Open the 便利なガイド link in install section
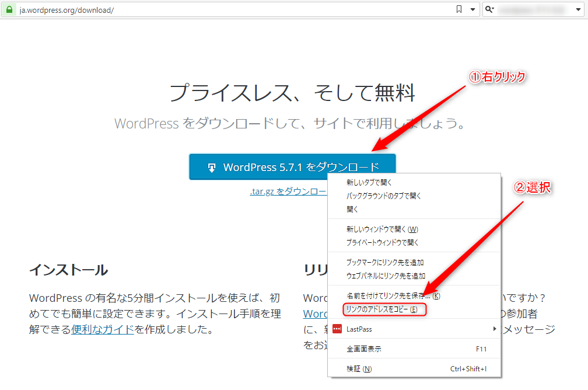The height and width of the screenshot is (390, 588). [103, 329]
